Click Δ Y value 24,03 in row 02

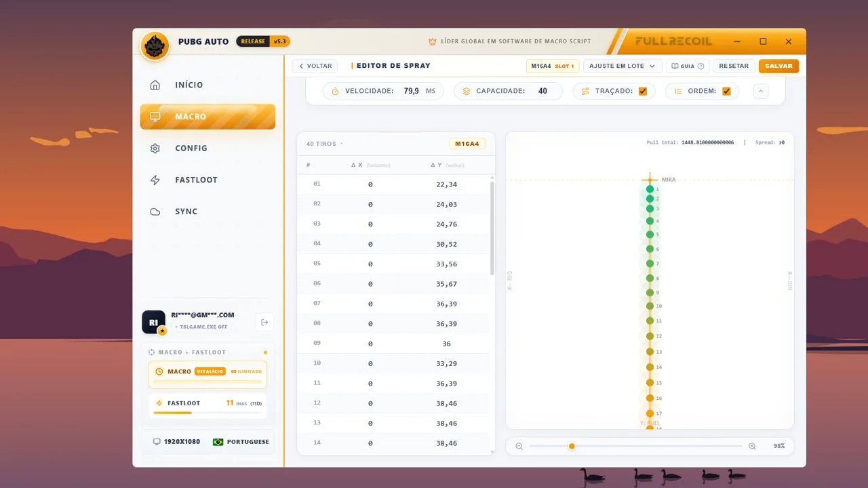[x=446, y=204]
